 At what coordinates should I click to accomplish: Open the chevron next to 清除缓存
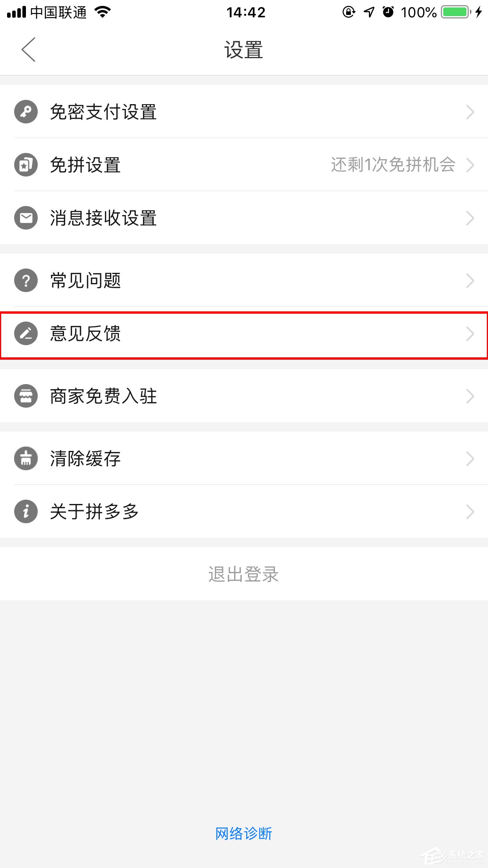coord(471,458)
